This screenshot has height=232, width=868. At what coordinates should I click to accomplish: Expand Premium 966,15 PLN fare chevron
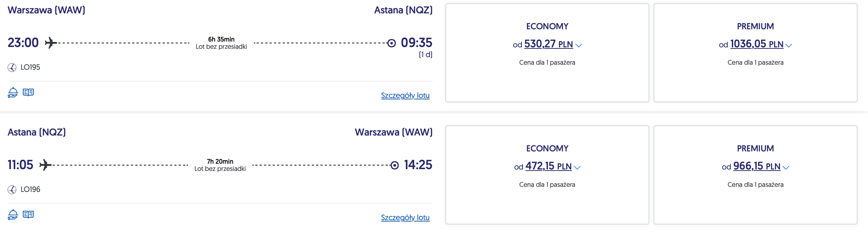(x=786, y=168)
